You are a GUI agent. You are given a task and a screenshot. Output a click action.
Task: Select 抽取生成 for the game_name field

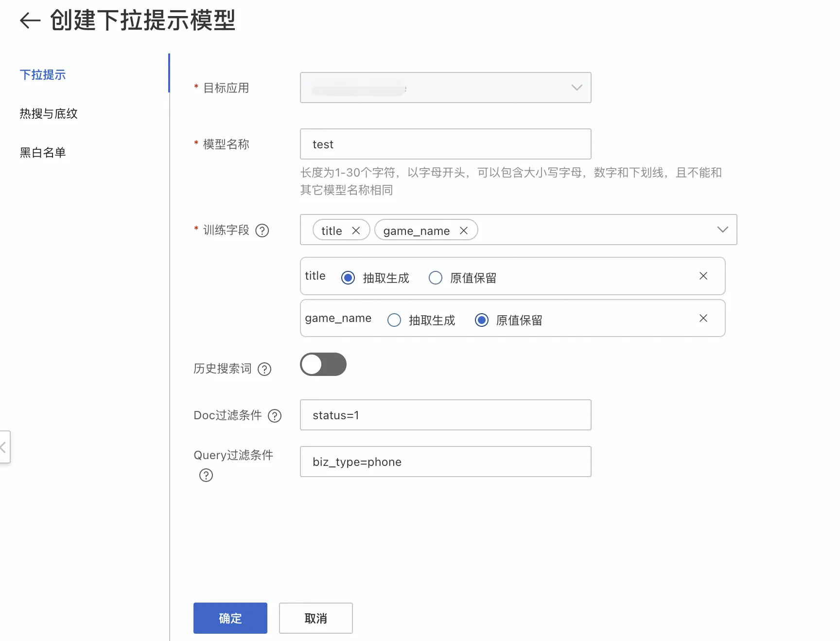394,320
